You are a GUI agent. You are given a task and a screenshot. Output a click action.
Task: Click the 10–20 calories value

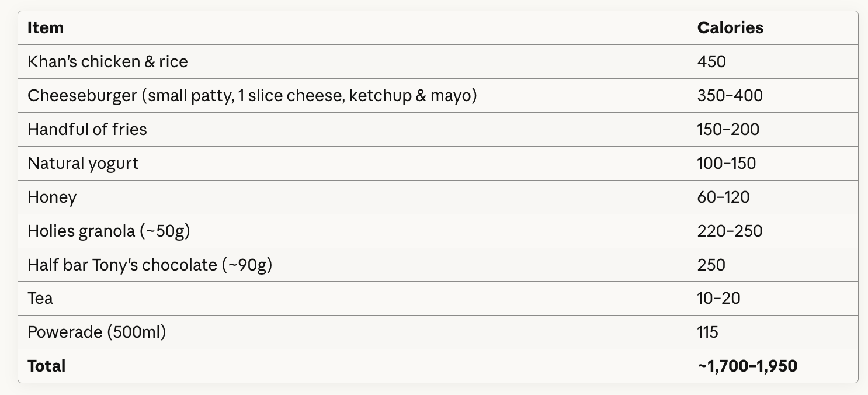[718, 299]
